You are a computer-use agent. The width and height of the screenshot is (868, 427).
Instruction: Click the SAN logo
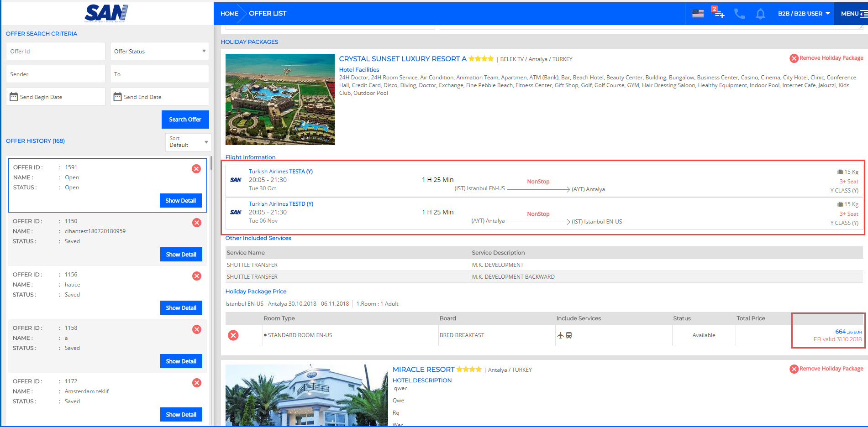tap(106, 13)
